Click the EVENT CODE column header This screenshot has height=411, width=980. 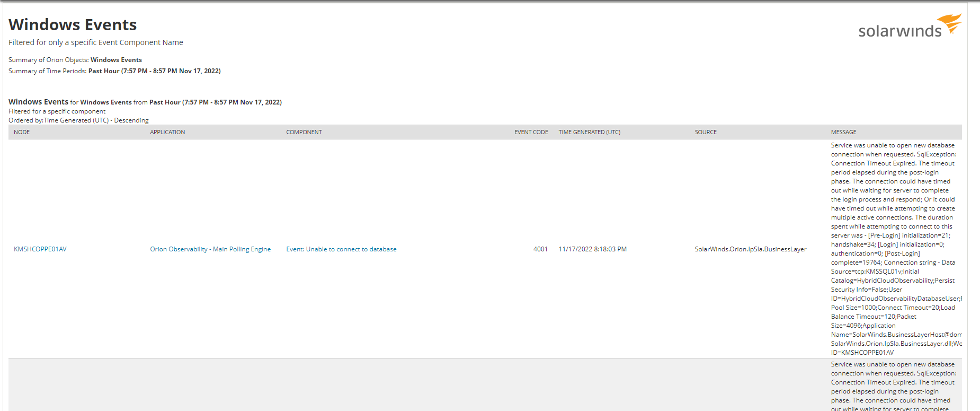(x=531, y=132)
